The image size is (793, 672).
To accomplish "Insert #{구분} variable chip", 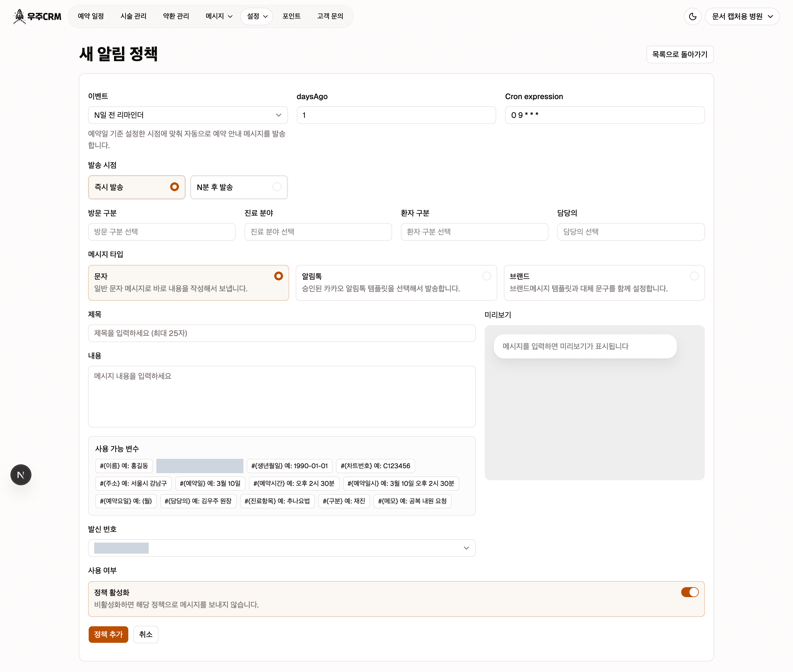I will (344, 501).
